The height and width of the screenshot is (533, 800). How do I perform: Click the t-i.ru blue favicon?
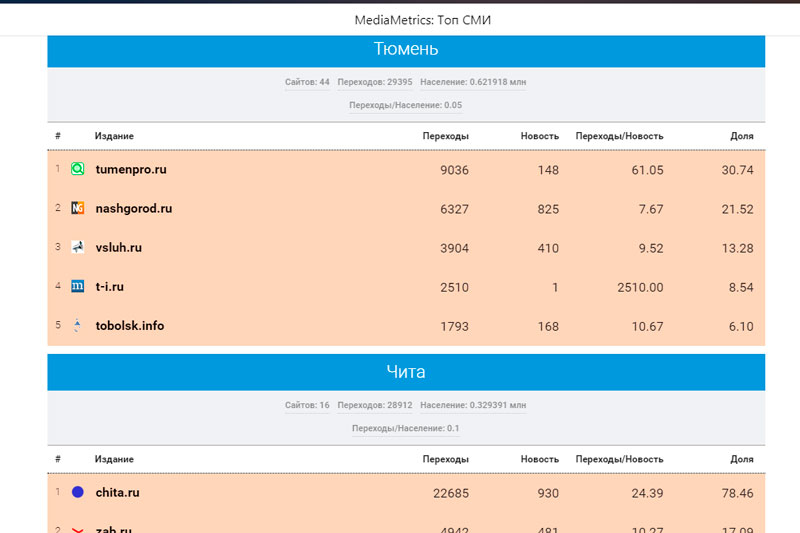point(78,286)
